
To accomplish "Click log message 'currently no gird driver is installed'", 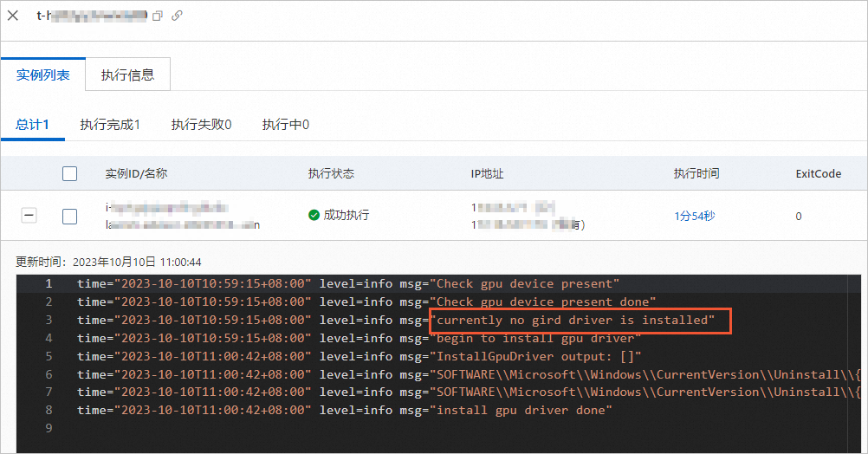I will (x=573, y=320).
